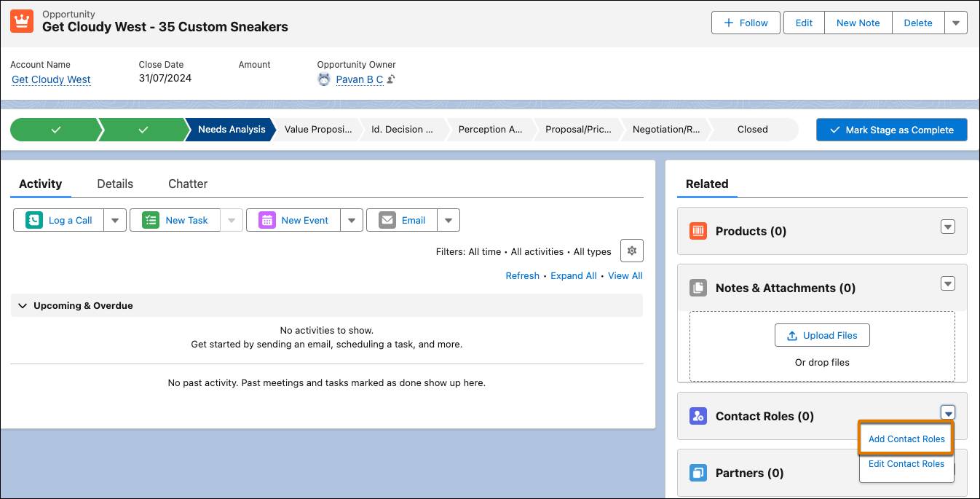Click the New Task checklist icon
The image size is (980, 499).
[x=151, y=220]
